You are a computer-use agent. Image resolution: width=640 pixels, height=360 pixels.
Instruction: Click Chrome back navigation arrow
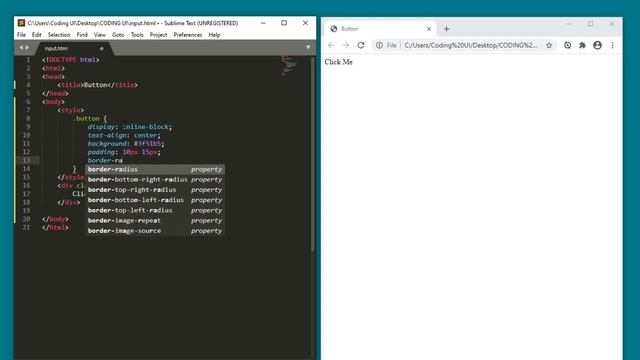pyautogui.click(x=331, y=45)
